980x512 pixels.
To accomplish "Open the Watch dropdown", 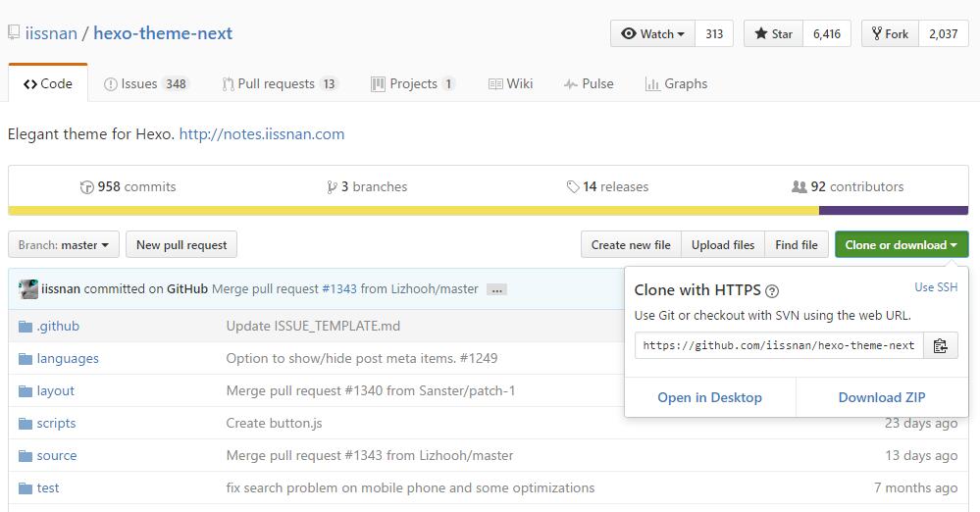I will pos(653,33).
